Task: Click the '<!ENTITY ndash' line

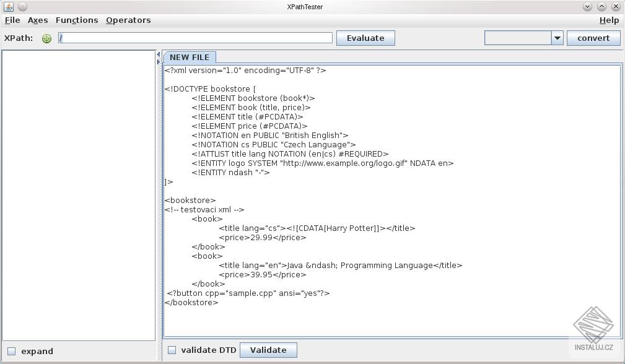Action: pos(230,173)
